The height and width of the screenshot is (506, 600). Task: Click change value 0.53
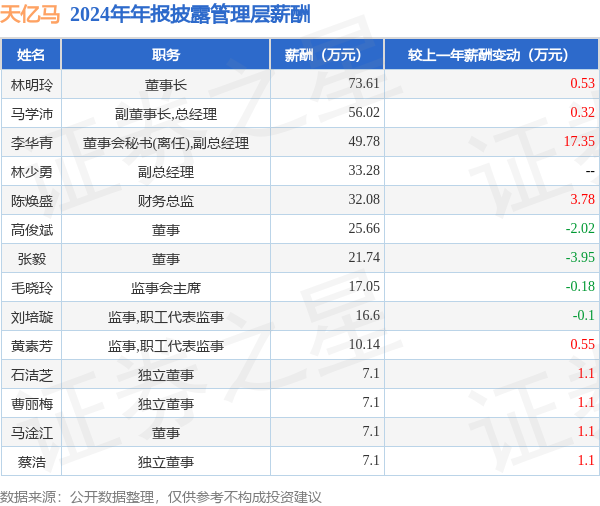click(582, 83)
